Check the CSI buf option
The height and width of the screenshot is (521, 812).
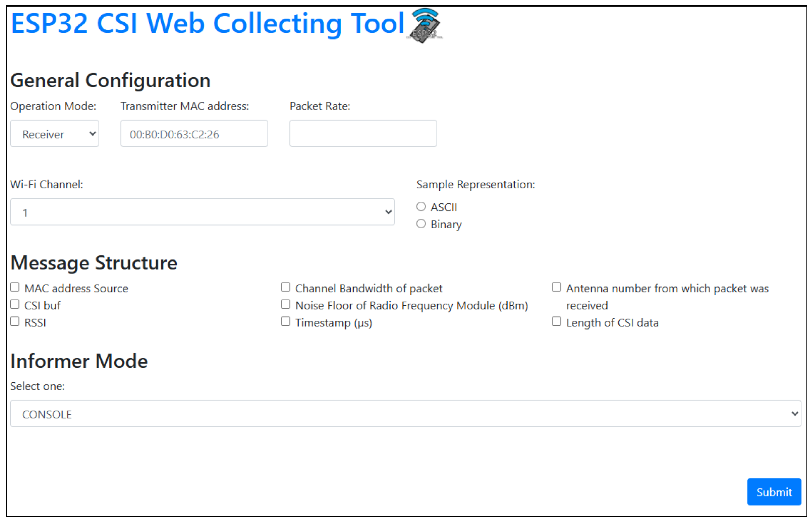click(x=15, y=305)
